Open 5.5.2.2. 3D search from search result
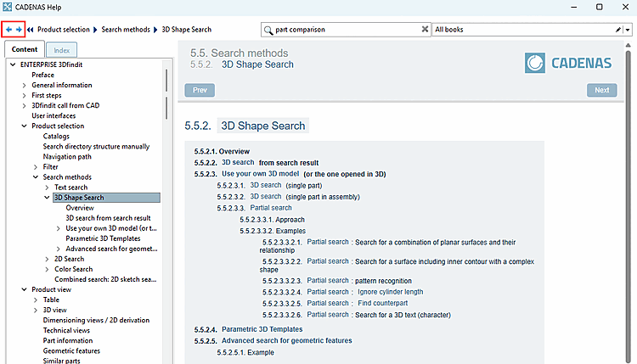 pyautogui.click(x=256, y=163)
